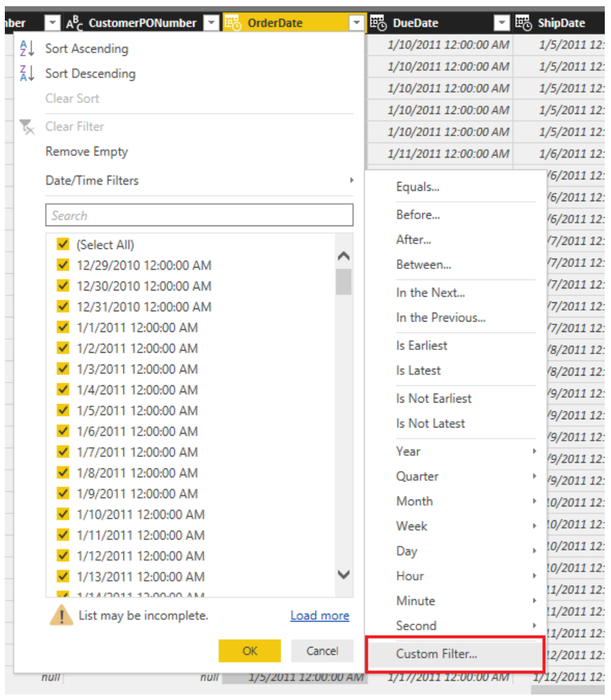The height and width of the screenshot is (700, 611).
Task: Uncheck the 12/31/2010 date checkbox
Action: 63,306
